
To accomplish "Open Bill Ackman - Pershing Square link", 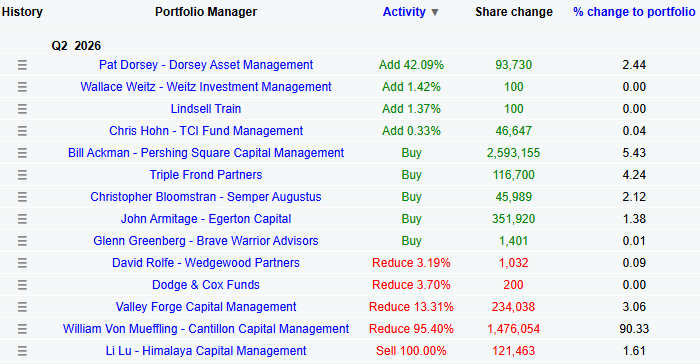I will (206, 153).
